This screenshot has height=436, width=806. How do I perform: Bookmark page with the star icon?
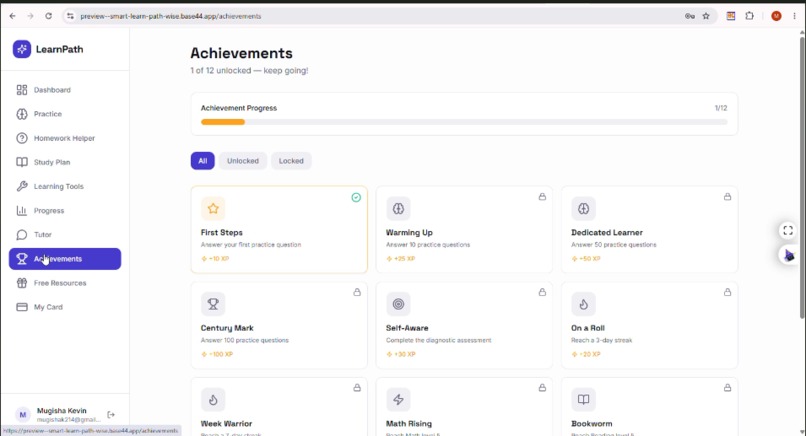pos(706,16)
